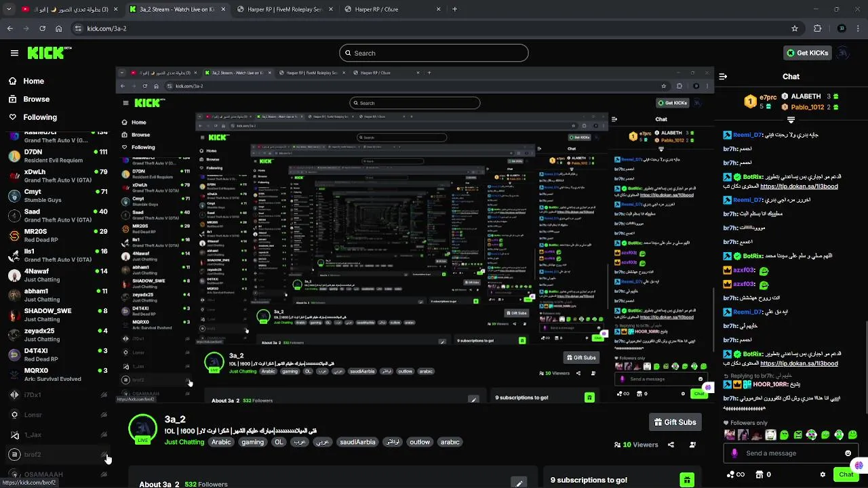868x488 pixels.
Task: Select top gifter e7prc in leaderboard
Action: click(x=762, y=102)
